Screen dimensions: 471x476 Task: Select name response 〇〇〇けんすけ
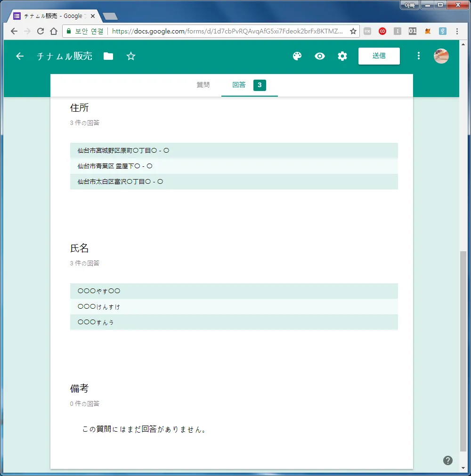click(234, 307)
